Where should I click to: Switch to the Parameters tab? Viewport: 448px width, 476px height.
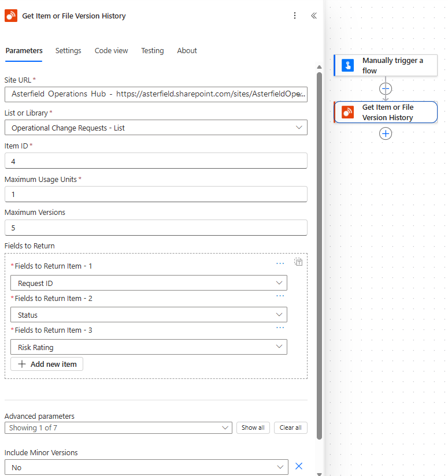(24, 51)
